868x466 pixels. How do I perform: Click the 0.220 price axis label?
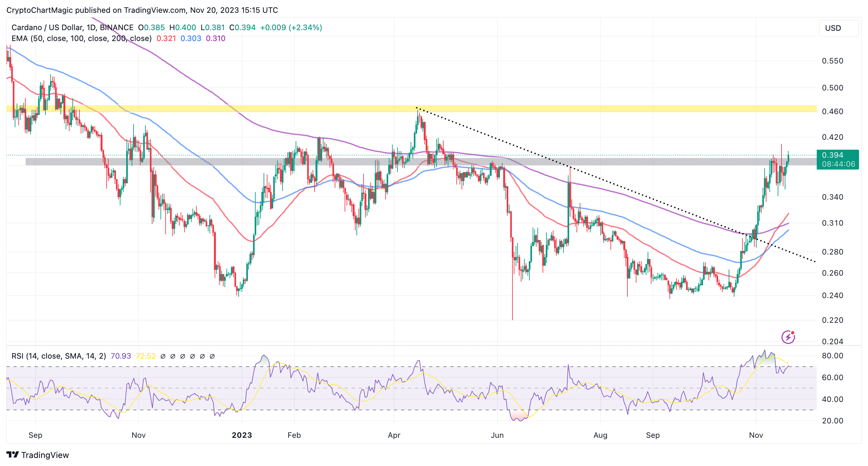pyautogui.click(x=833, y=320)
